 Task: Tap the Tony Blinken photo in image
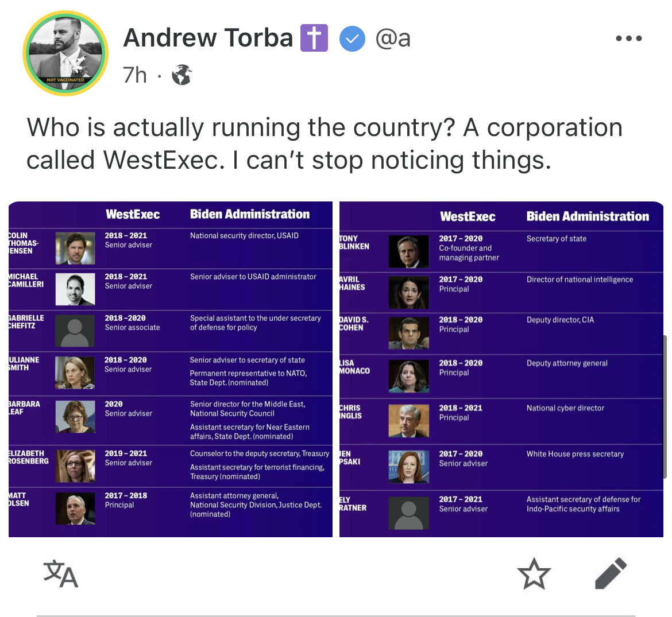pos(408,251)
